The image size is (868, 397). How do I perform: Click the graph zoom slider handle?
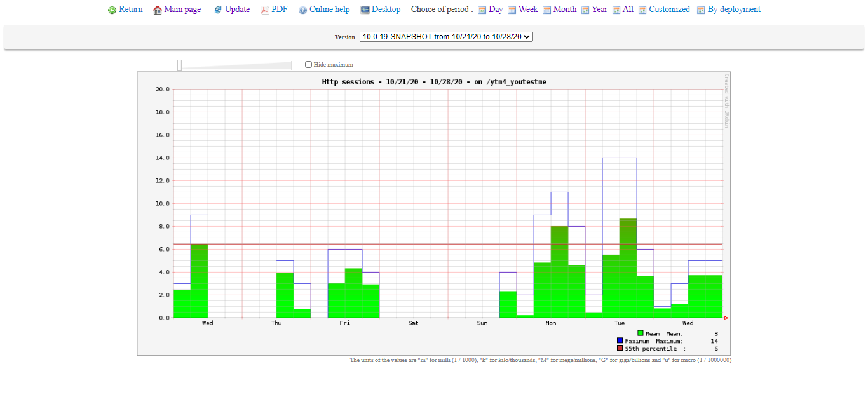(179, 65)
